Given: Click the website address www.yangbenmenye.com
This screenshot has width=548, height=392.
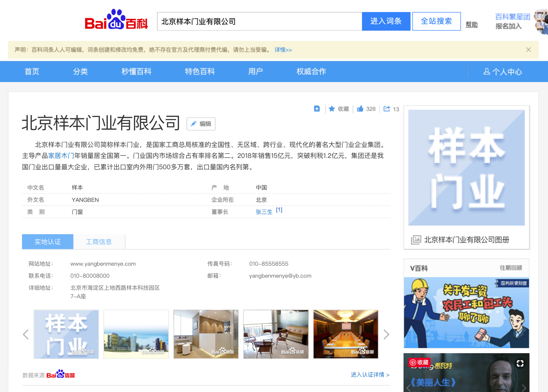Looking at the screenshot, I should pyautogui.click(x=103, y=264).
